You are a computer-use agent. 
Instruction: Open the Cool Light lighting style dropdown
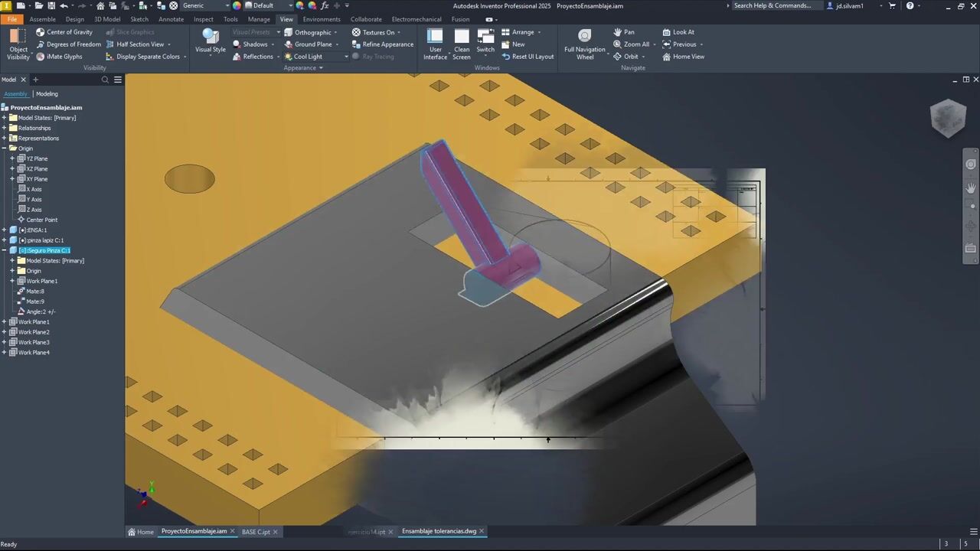346,57
